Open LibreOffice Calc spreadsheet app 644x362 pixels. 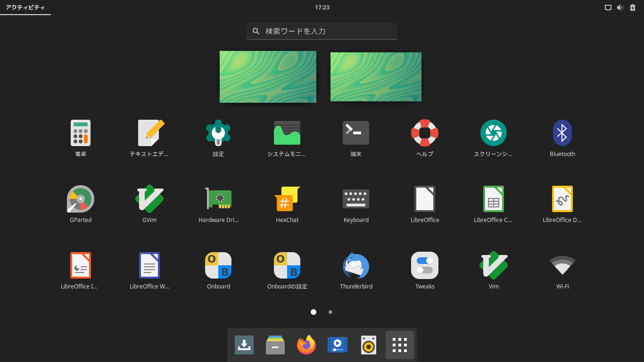[x=494, y=199]
